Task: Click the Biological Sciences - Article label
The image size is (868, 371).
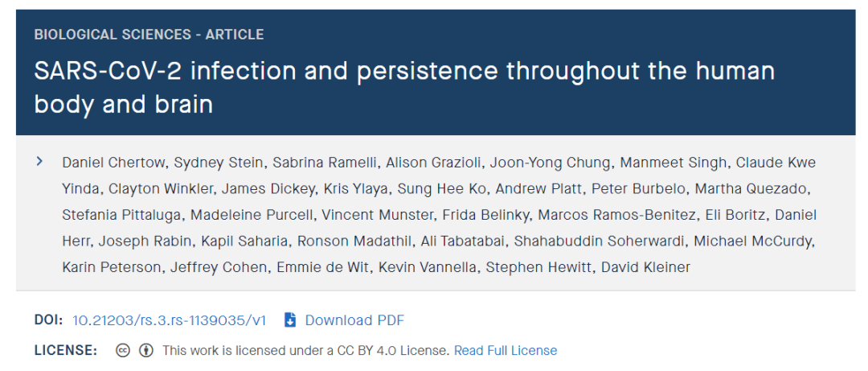Action: (x=149, y=35)
